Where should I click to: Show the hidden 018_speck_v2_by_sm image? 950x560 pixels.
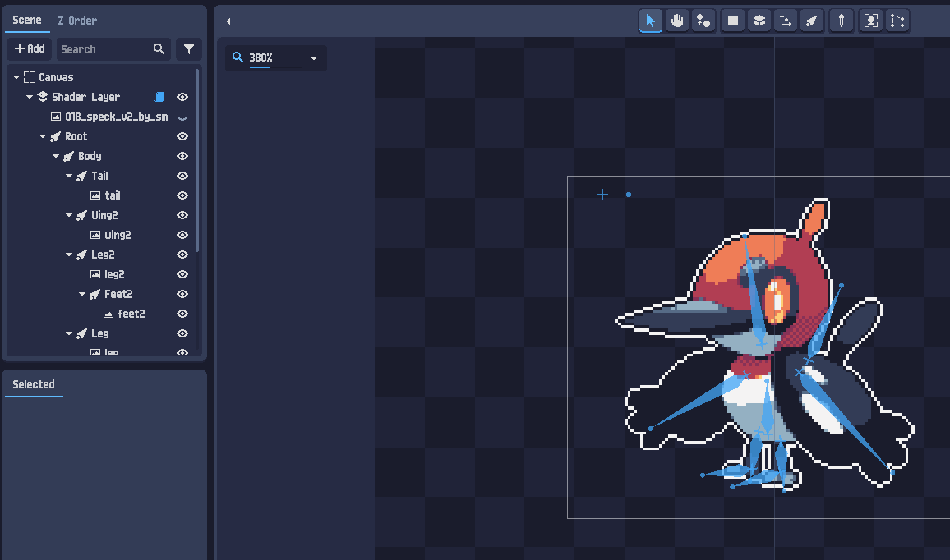point(182,117)
